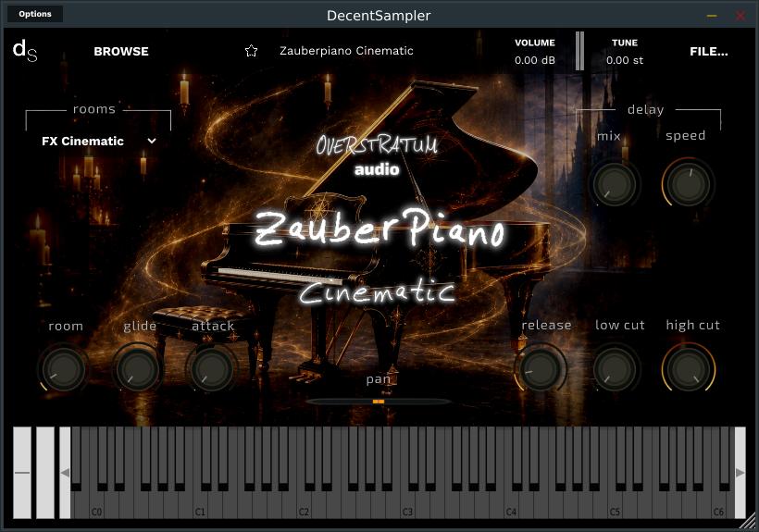
Task: Click the low cut knob
Action: pyautogui.click(x=615, y=368)
